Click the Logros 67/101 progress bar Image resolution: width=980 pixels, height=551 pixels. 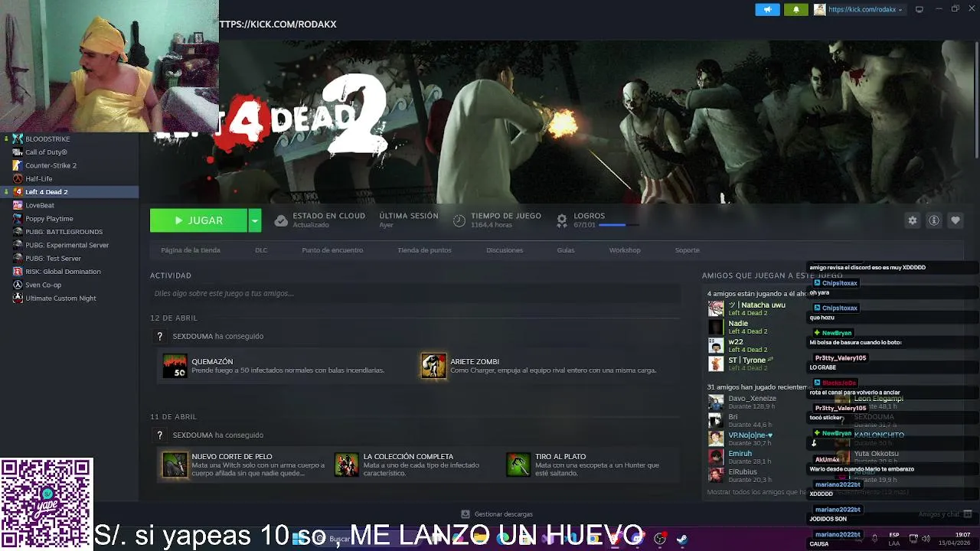point(619,225)
